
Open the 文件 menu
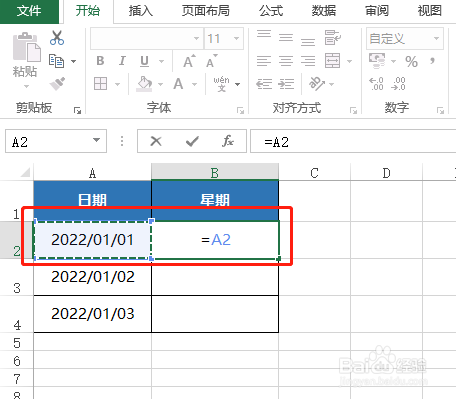(29, 11)
